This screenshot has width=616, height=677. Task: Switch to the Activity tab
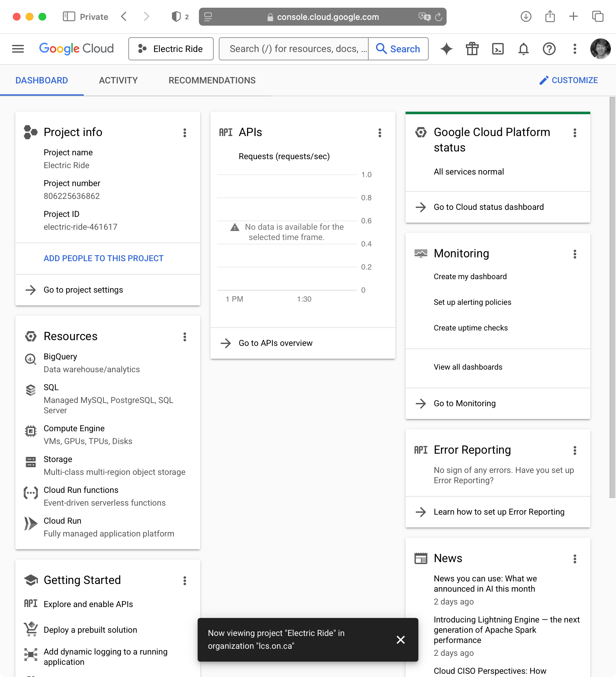pos(118,80)
